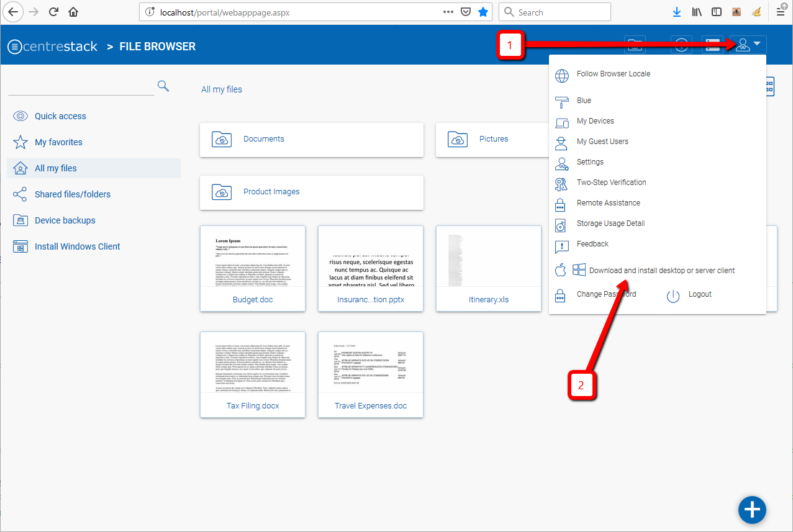Go to My favorites star item

[58, 142]
